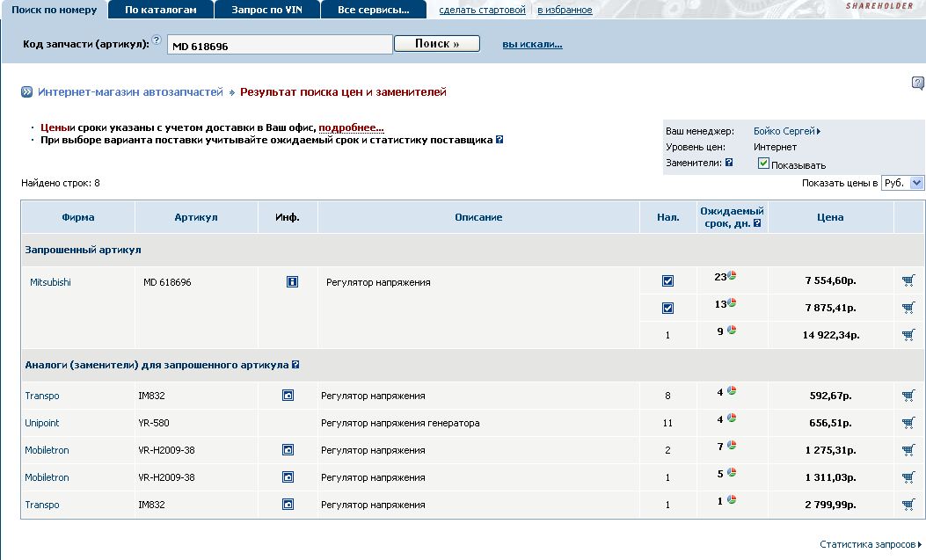This screenshot has width=926, height=560.
Task: Click help icon next to analogs section heading
Action: tap(295, 365)
